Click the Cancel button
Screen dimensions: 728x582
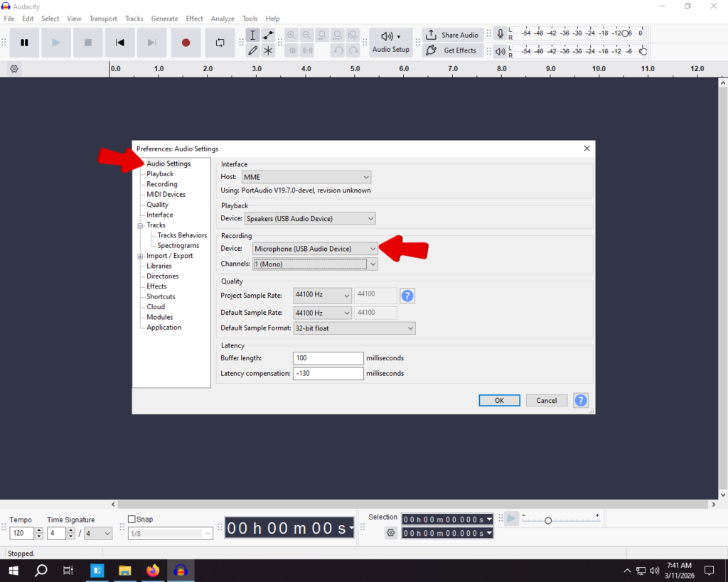pyautogui.click(x=546, y=401)
